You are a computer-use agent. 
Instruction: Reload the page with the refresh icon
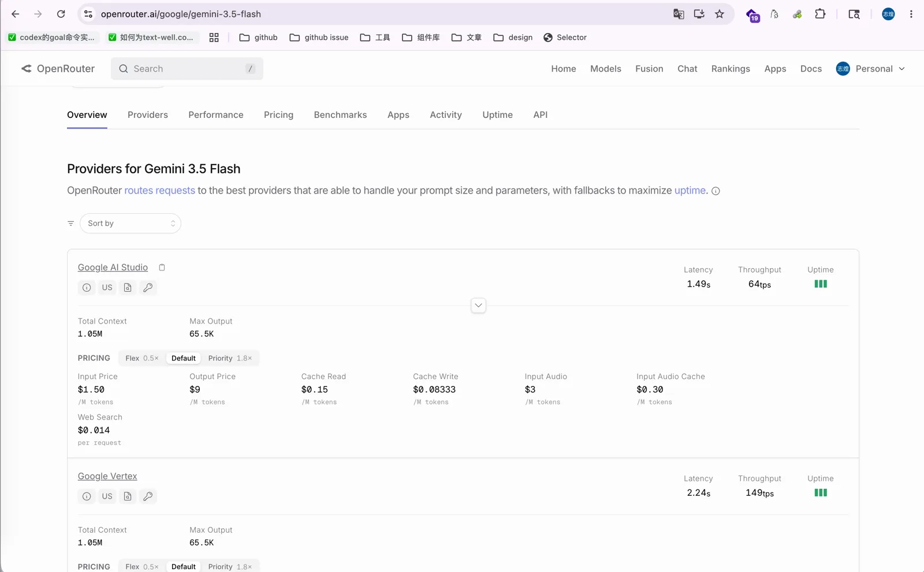(61, 14)
